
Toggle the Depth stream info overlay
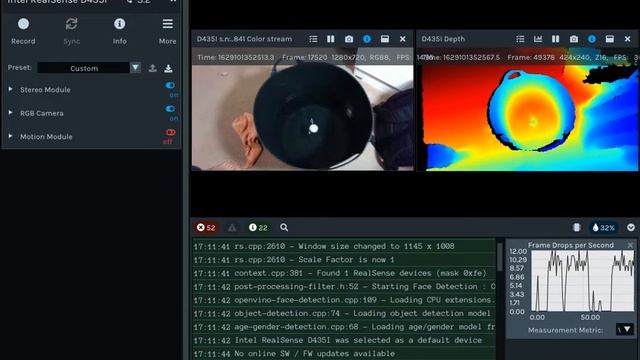(592, 39)
